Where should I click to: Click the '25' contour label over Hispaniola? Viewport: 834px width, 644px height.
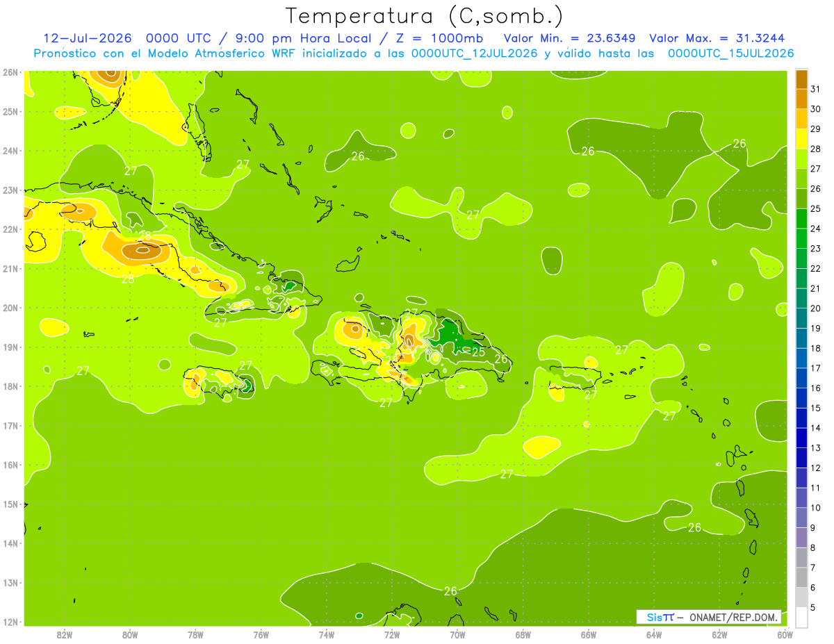pos(479,352)
